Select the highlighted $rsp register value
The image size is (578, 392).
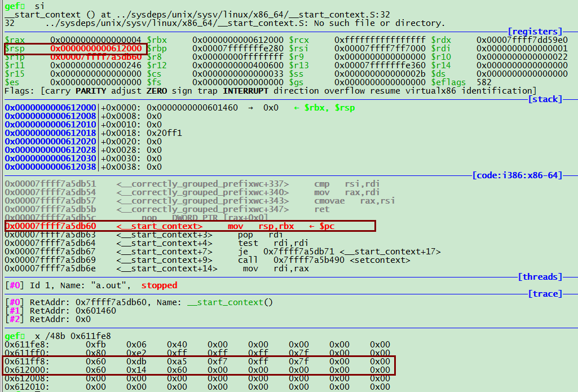tap(96, 49)
